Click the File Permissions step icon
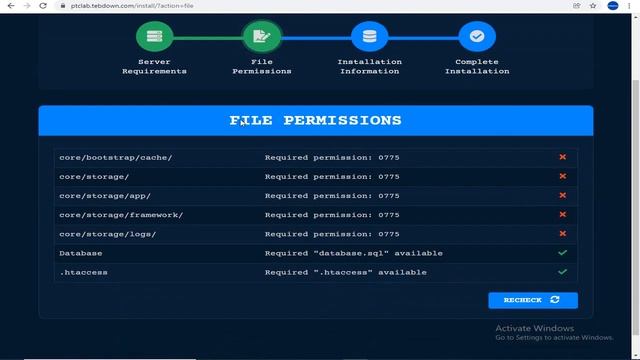The image size is (640, 360). (x=262, y=36)
